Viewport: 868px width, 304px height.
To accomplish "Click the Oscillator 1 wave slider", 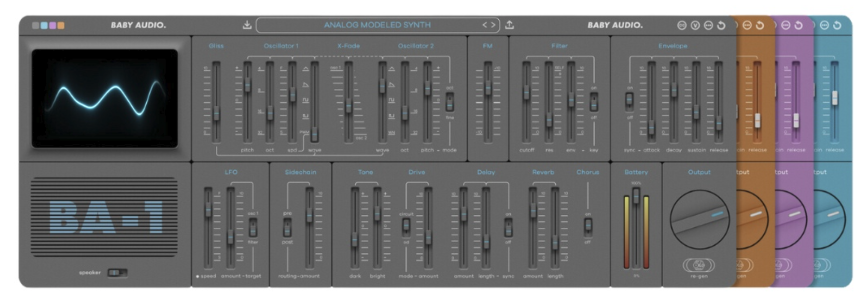I will click(314, 102).
